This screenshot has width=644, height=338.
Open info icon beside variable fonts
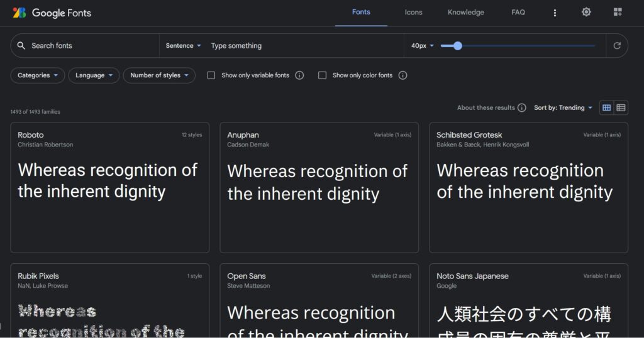click(299, 75)
